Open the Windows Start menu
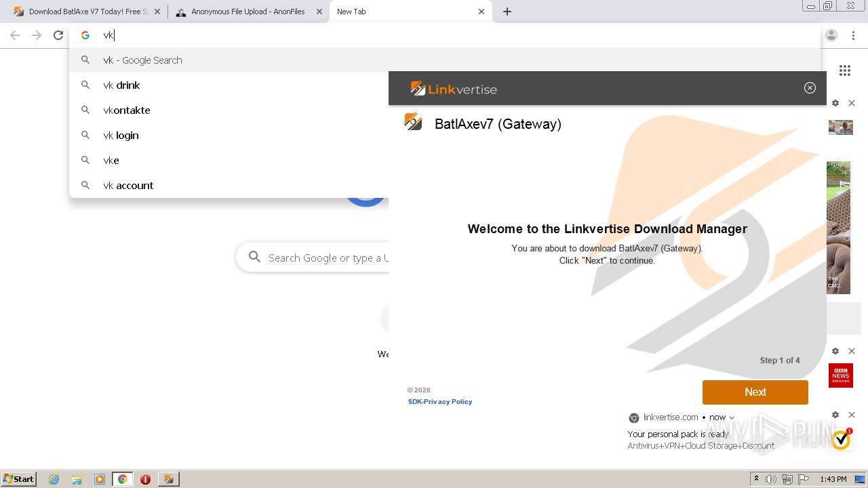Image resolution: width=868 pixels, height=488 pixels. pos(19,479)
